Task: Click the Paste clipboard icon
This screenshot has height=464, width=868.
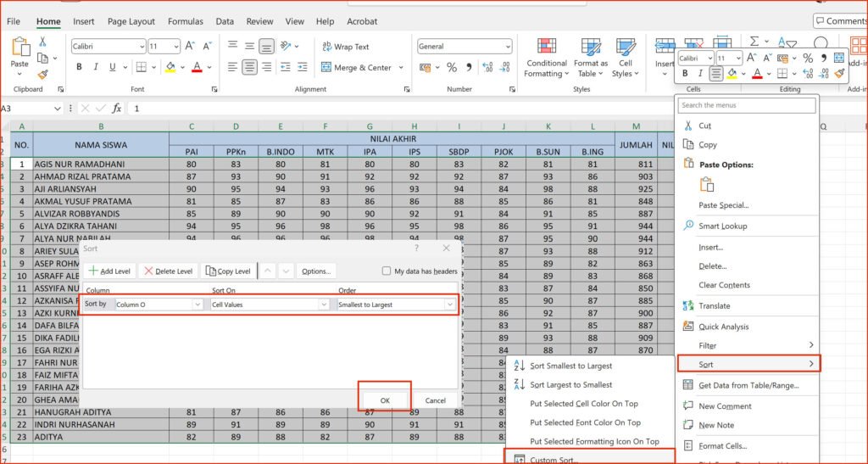Action: [x=19, y=49]
